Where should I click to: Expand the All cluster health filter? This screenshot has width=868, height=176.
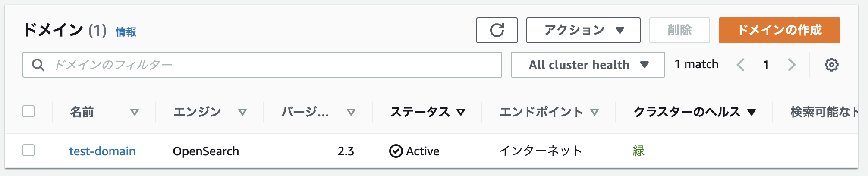click(588, 65)
